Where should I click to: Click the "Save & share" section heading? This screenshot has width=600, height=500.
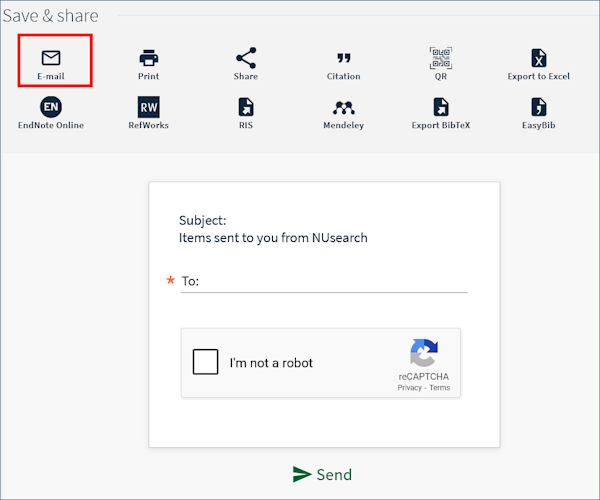tap(51, 16)
